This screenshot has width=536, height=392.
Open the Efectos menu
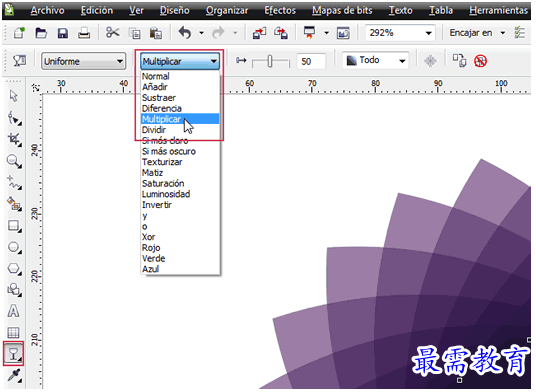280,11
